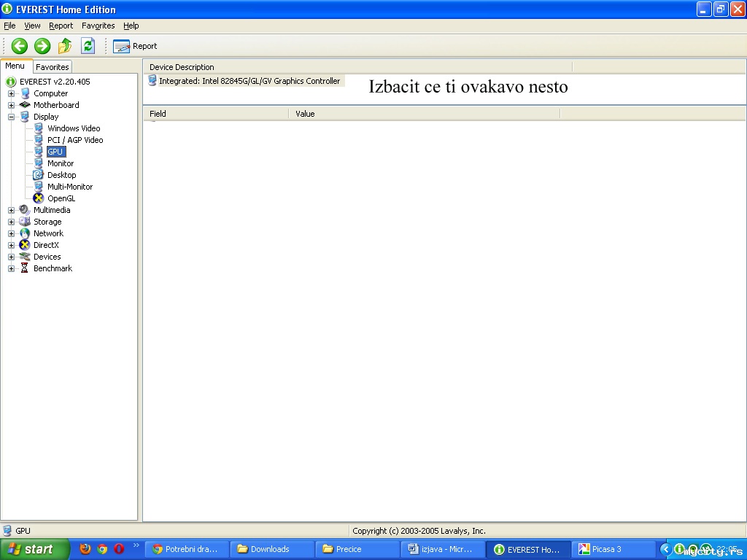Click the Computer icon in the tree
Viewport: 747px width, 560px height.
pos(26,93)
